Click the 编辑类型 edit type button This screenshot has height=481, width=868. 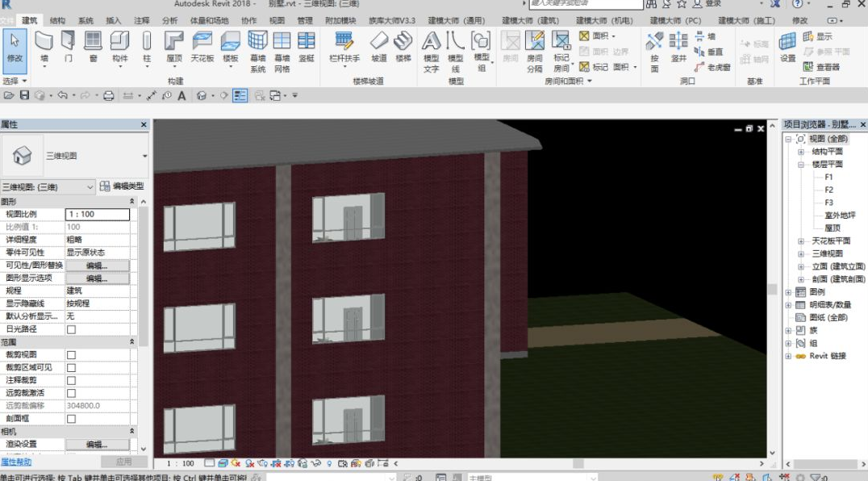(122, 186)
